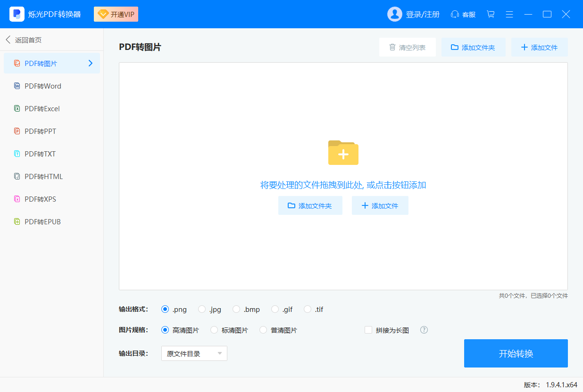Select the .tif output format
Screen dimensions: 583x392
pyautogui.click(x=308, y=309)
